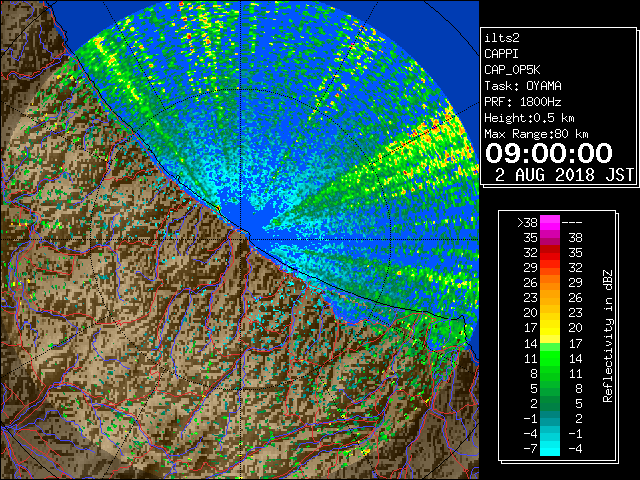
Task: Click the 'Max Range:80 km' text
Action: [536, 134]
